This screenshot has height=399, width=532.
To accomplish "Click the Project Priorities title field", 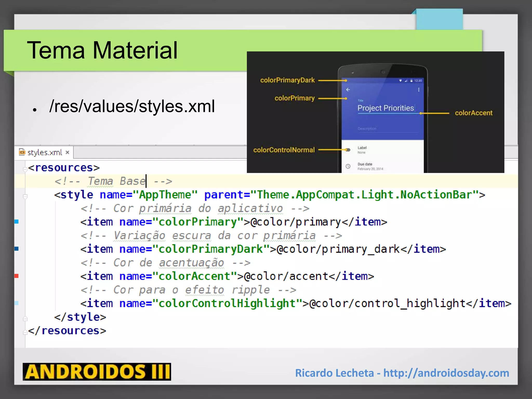I will 386,108.
